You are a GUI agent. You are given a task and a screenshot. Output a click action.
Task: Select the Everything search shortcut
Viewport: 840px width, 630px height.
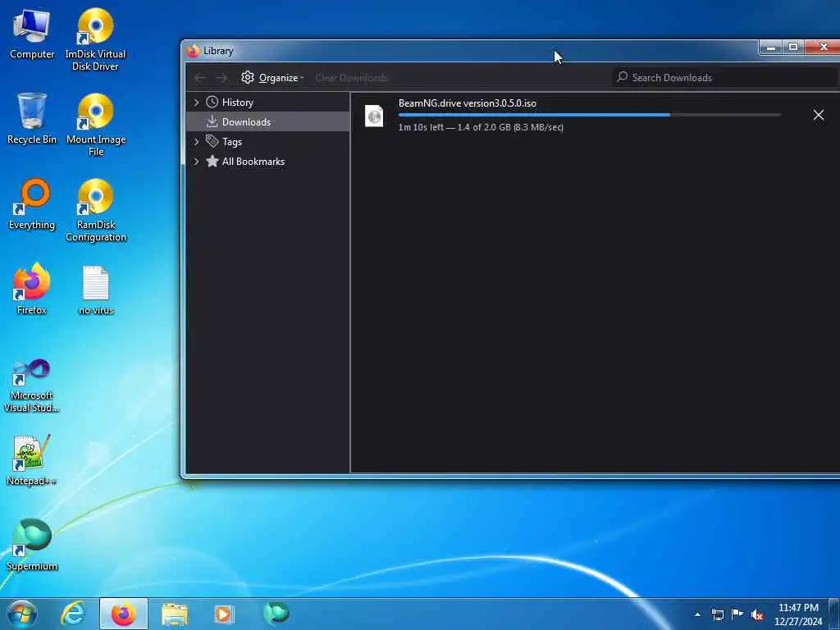tap(32, 204)
